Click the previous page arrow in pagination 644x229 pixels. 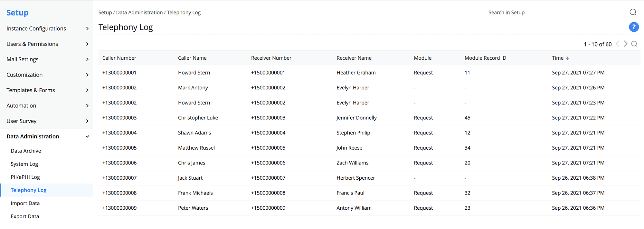coord(617,44)
